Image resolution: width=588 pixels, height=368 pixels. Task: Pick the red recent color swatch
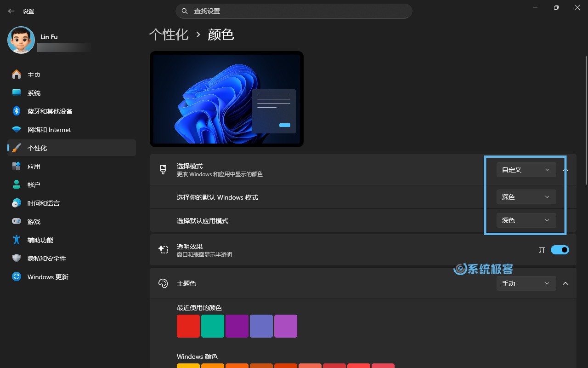pyautogui.click(x=188, y=326)
